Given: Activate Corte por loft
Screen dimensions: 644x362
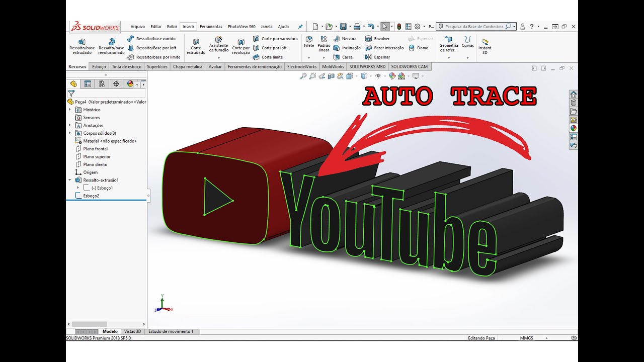Looking at the screenshot, I should [x=270, y=48].
